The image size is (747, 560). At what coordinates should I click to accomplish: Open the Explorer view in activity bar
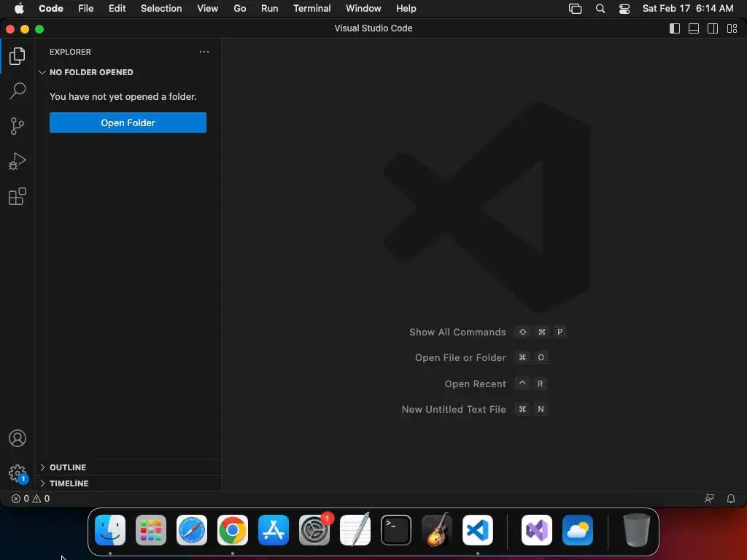18,56
